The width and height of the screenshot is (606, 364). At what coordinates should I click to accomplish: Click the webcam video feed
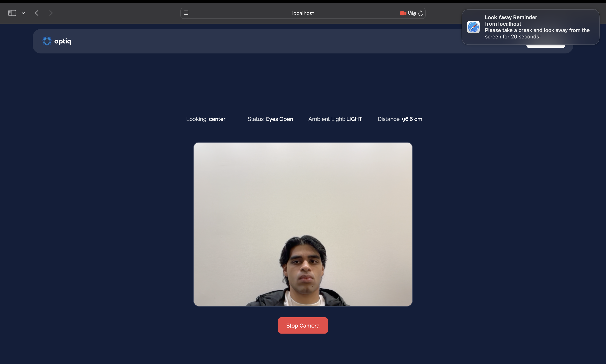303,224
